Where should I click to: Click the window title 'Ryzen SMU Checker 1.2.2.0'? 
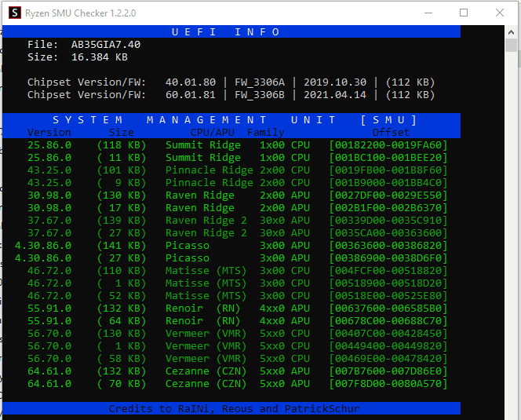(x=80, y=13)
